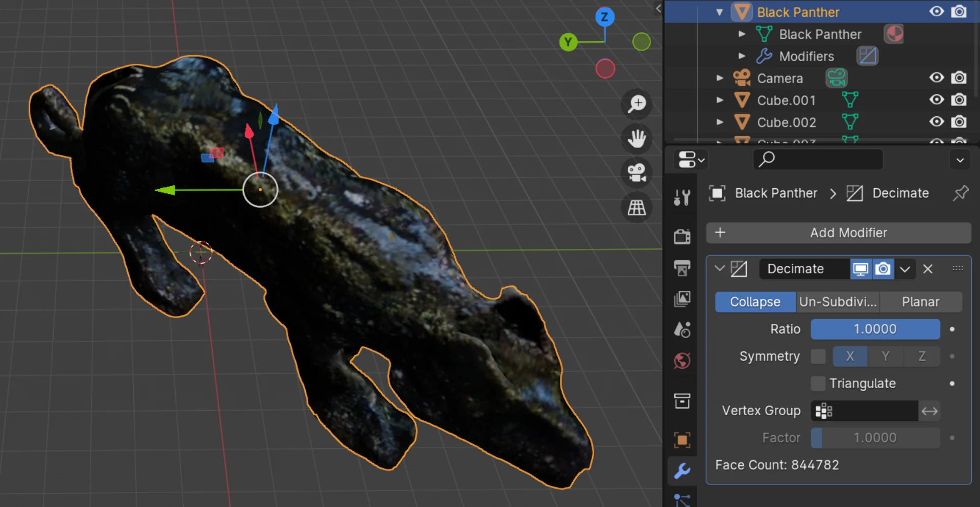980x507 pixels.
Task: Click the Ratio slider field
Action: [x=875, y=329]
